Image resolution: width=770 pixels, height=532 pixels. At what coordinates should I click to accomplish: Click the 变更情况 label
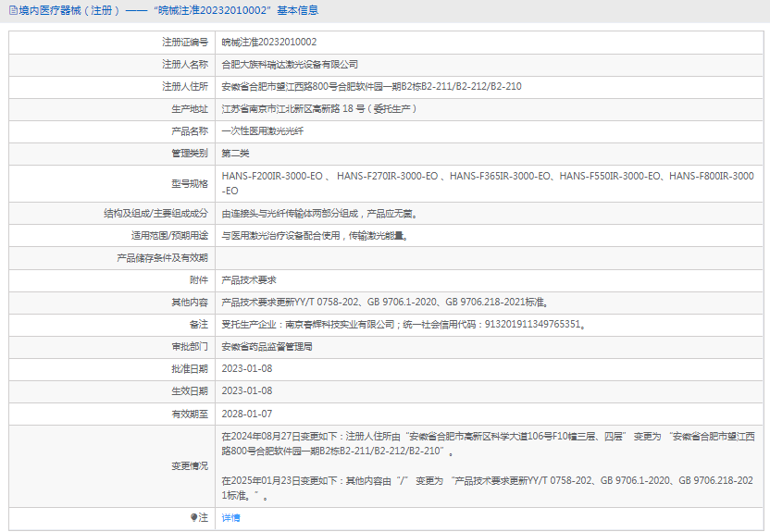(190, 465)
